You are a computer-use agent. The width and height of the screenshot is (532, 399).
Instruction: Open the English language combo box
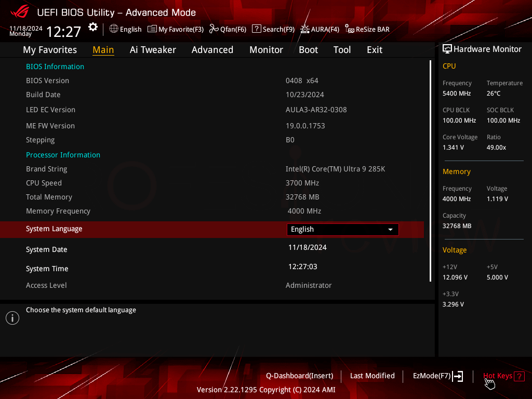[343, 229]
